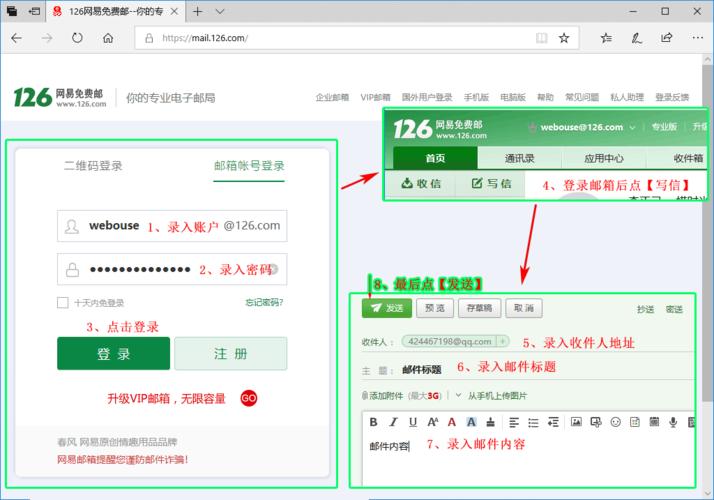Viewport: 714px width, 500px height.
Task: Expand the webouse@126.com account dropdown
Action: pyautogui.click(x=632, y=128)
